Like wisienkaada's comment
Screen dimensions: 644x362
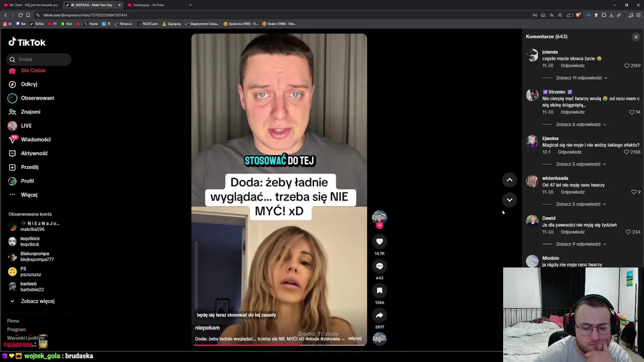(x=634, y=192)
